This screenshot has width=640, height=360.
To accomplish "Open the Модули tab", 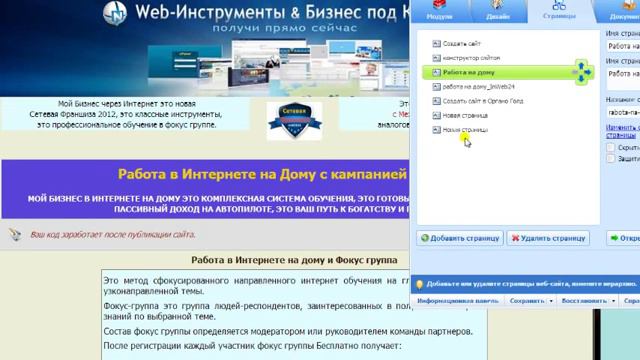I will pos(439,11).
